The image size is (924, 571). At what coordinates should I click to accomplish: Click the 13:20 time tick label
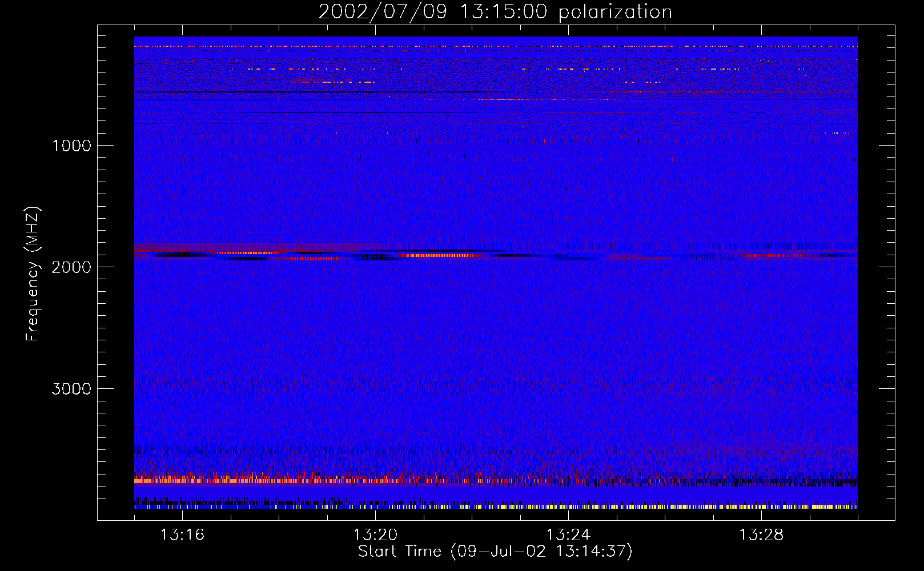[375, 535]
